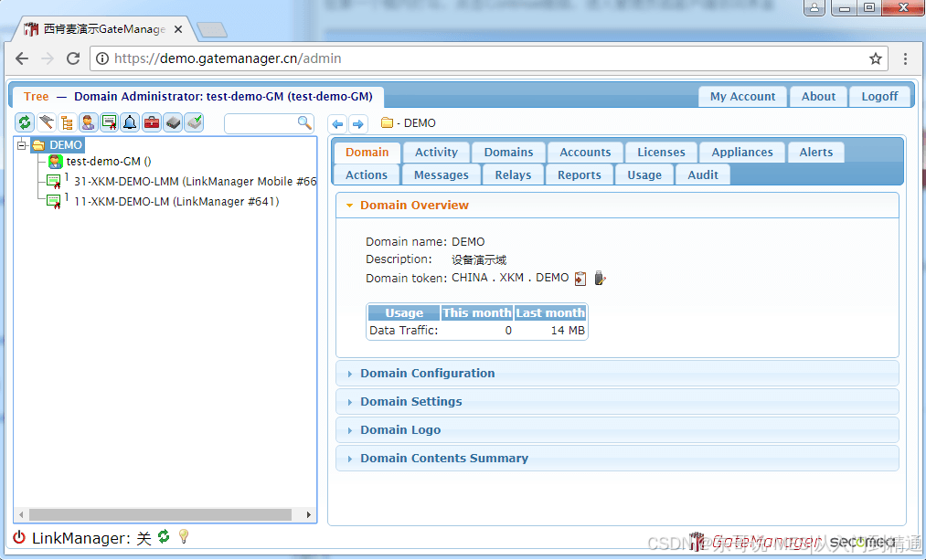The image size is (926, 560).
Task: Click the About button
Action: (x=818, y=97)
